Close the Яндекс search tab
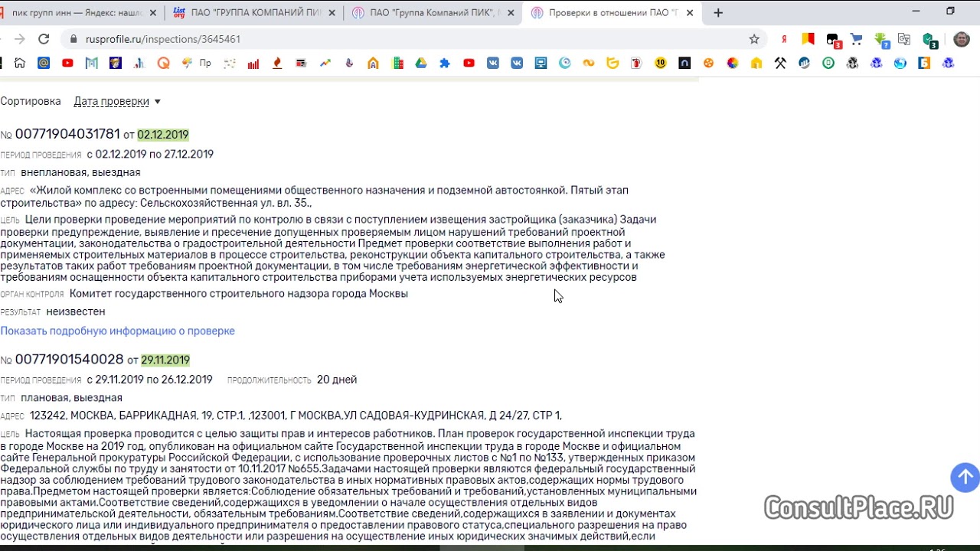Image resolution: width=980 pixels, height=551 pixels. [152, 13]
